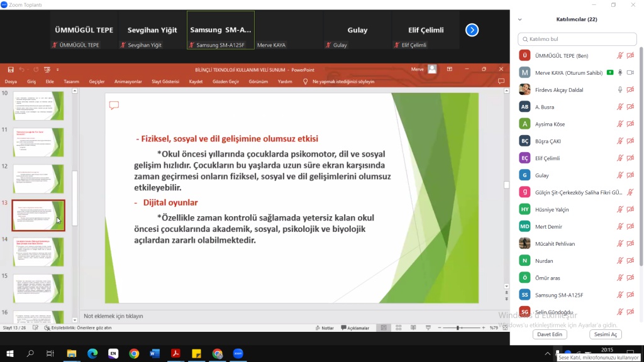The width and height of the screenshot is (644, 362).
Task: Click the PowerPoint save icon
Action: (11, 69)
